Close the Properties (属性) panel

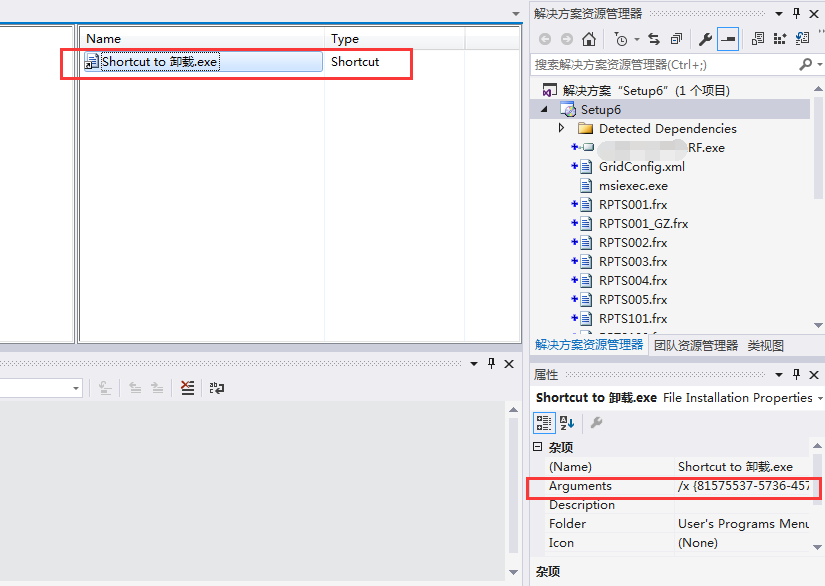pos(814,375)
